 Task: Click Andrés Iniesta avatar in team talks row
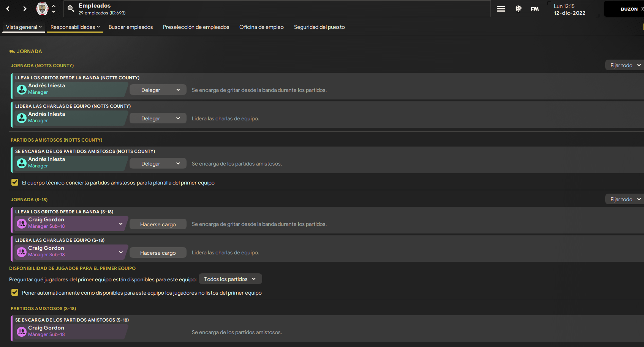pos(22,118)
